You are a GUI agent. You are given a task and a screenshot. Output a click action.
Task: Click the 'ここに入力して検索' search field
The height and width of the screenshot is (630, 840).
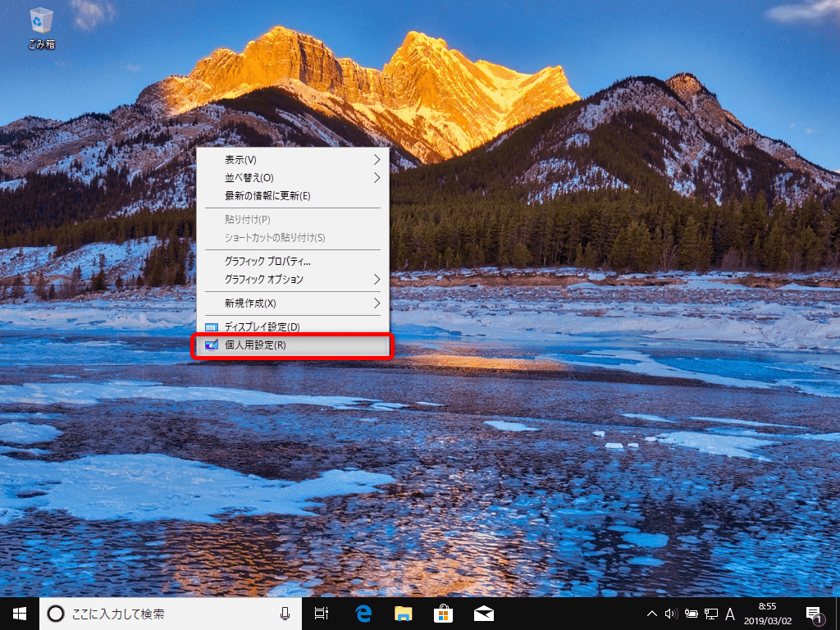[171, 614]
